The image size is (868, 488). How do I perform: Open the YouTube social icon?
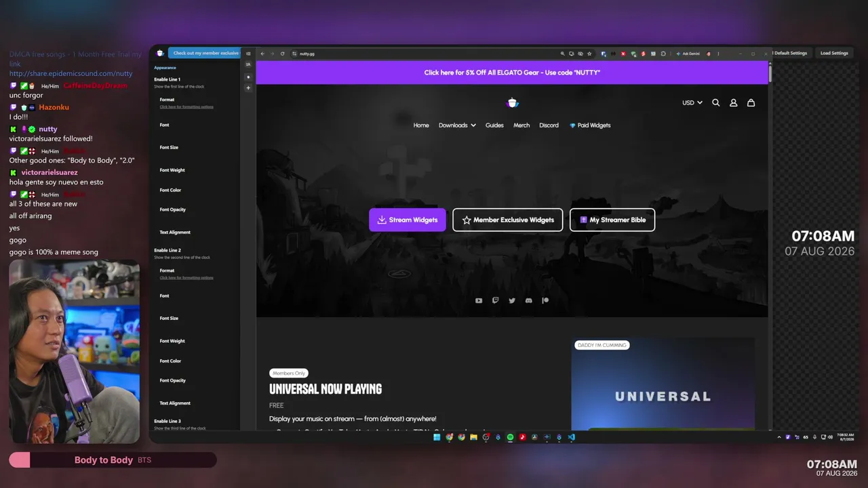[x=479, y=301]
